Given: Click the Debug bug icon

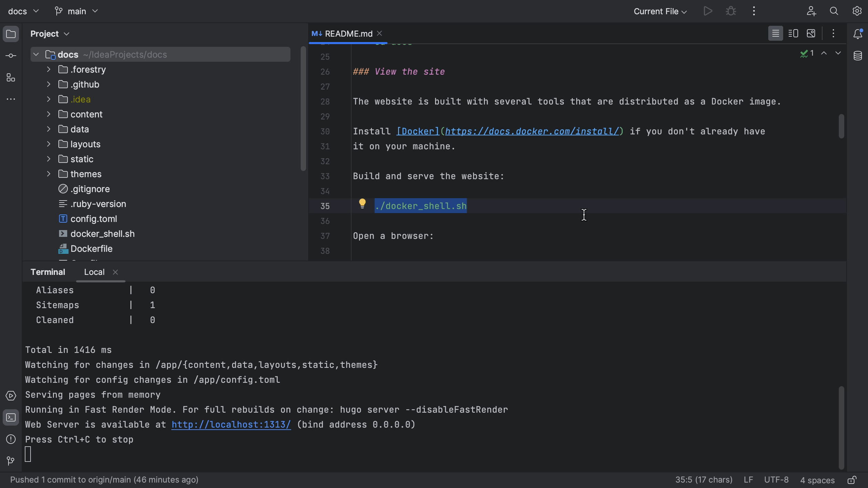Looking at the screenshot, I should (x=731, y=11).
